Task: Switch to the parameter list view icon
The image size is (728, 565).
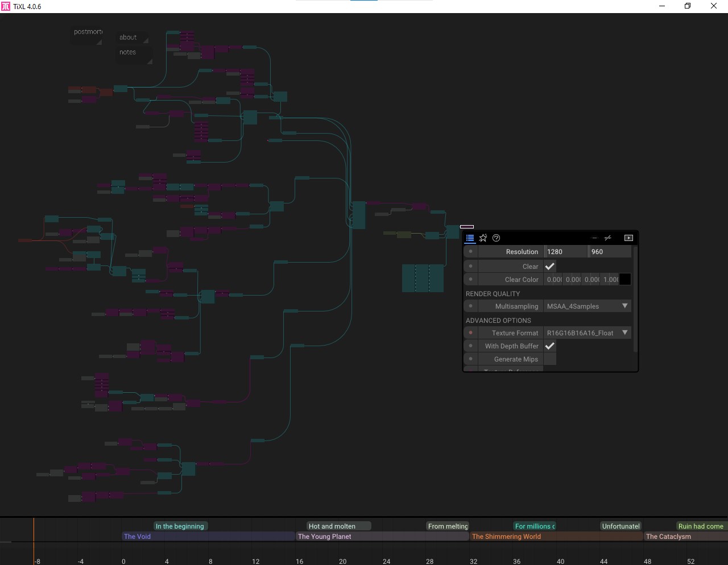Action: click(470, 238)
